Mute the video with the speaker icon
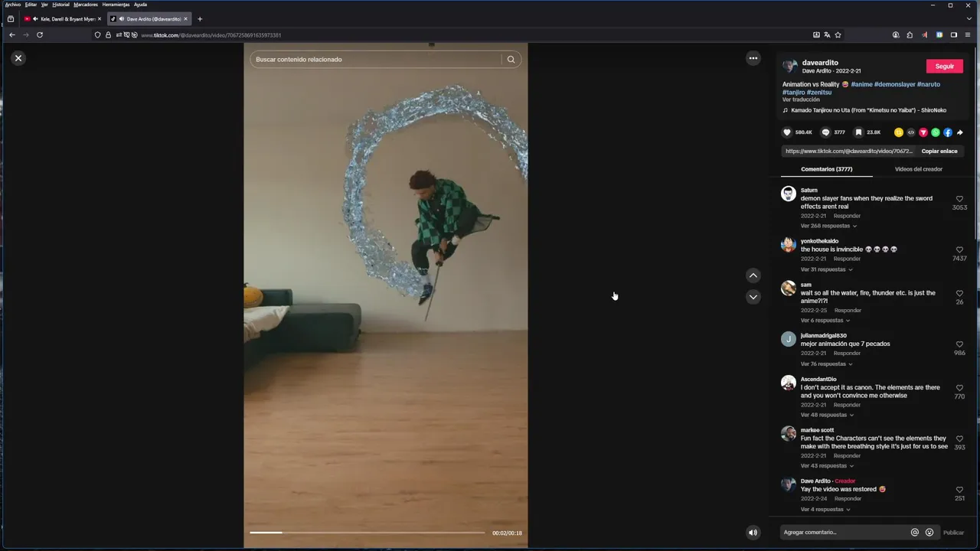Image resolution: width=980 pixels, height=551 pixels. (x=753, y=533)
